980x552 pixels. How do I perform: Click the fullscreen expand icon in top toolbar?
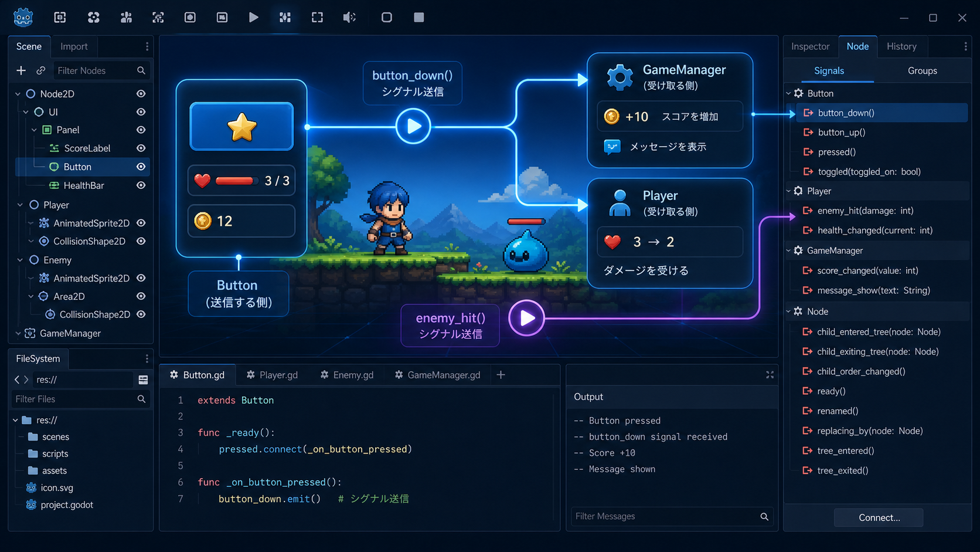tap(317, 18)
